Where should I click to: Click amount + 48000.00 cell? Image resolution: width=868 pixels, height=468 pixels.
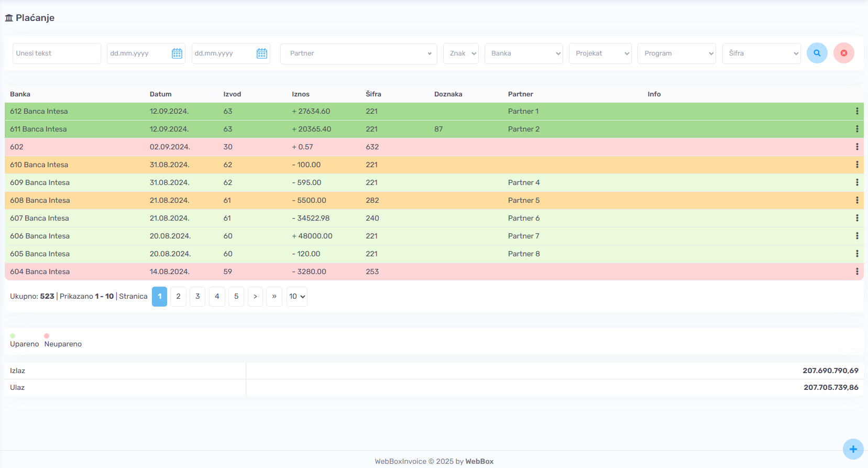(x=312, y=236)
